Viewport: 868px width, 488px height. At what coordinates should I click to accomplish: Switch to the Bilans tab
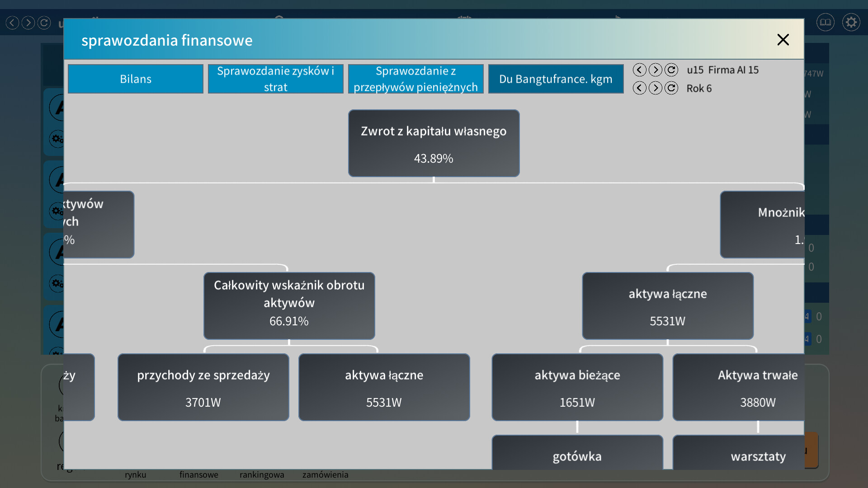coord(136,79)
